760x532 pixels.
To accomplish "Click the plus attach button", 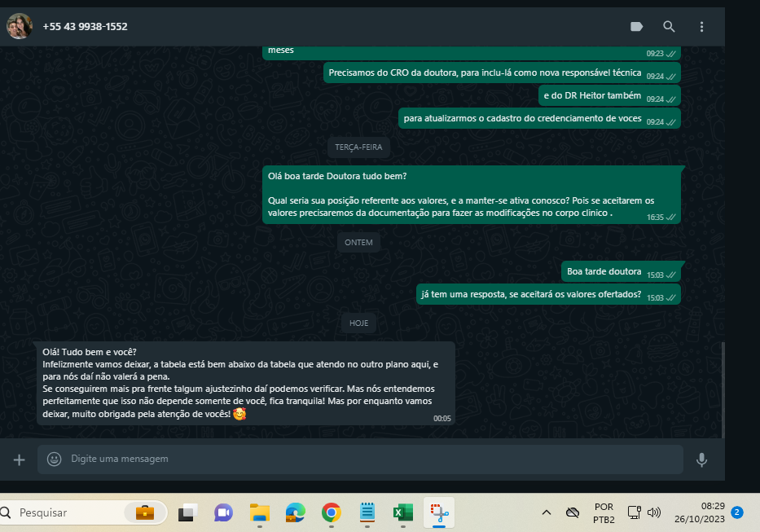I will pyautogui.click(x=19, y=459).
